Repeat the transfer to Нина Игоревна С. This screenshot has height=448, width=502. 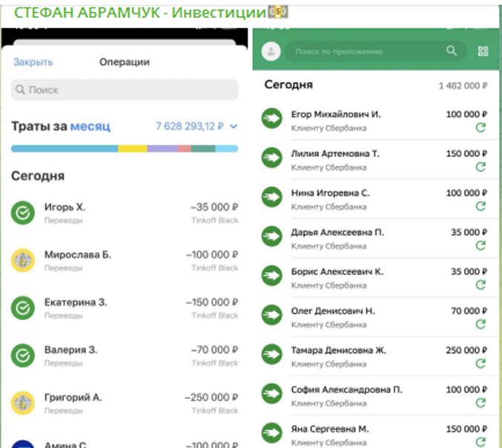pyautogui.click(x=480, y=206)
